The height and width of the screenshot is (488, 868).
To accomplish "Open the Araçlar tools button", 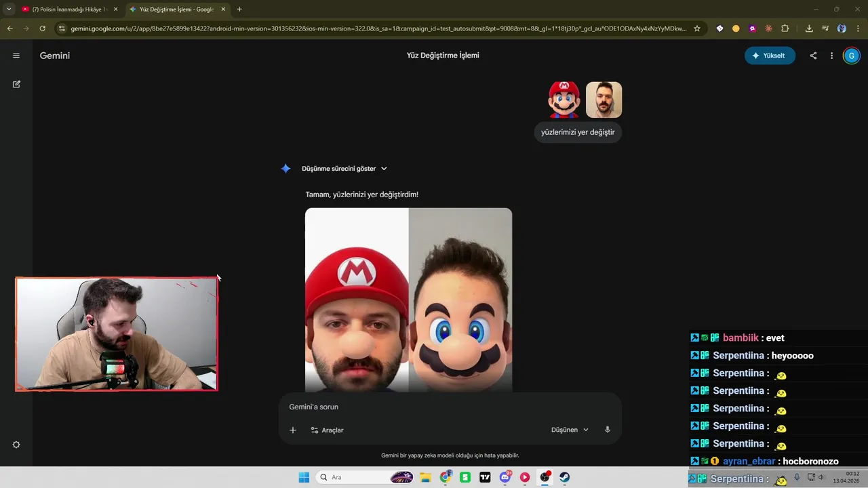I will pyautogui.click(x=327, y=430).
